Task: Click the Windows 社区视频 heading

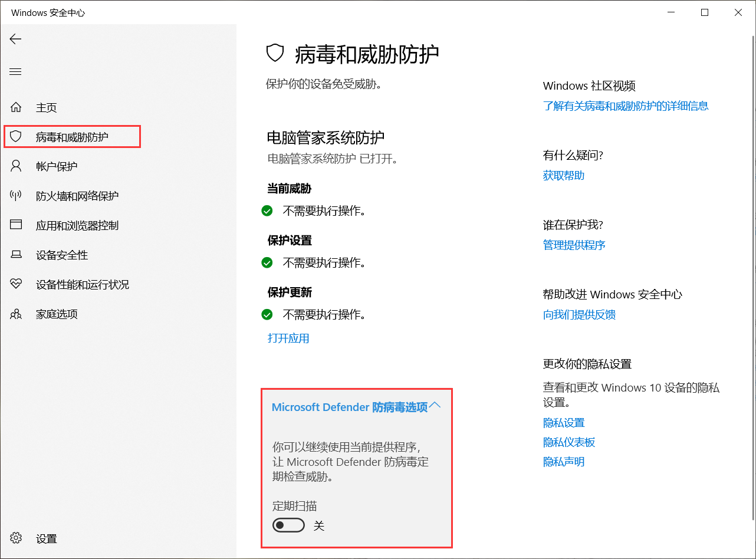Action: 589,86
